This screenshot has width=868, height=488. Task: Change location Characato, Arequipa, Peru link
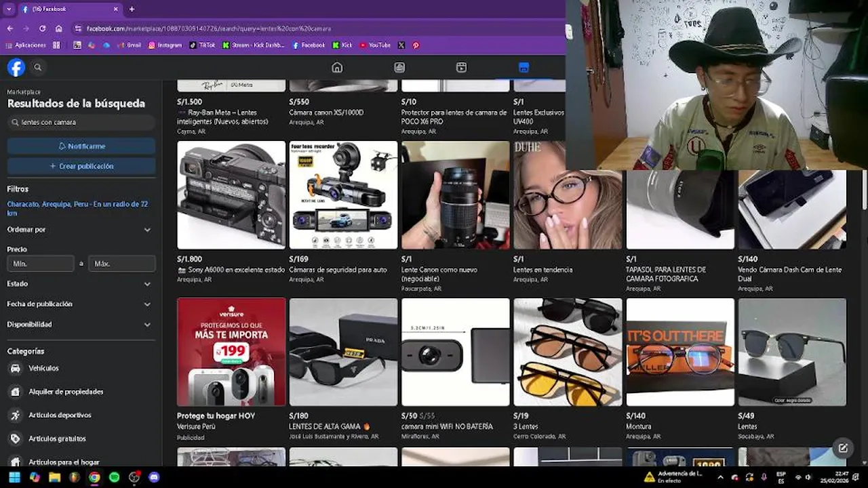point(77,208)
